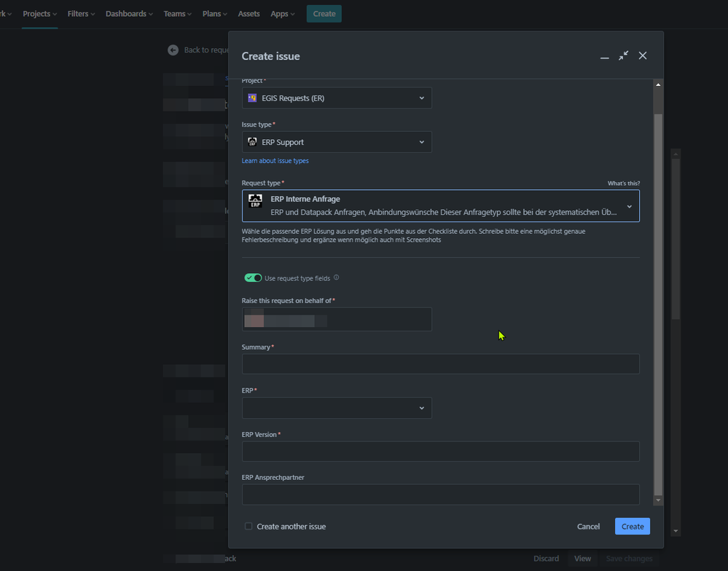The height and width of the screenshot is (571, 728).
Task: Click the What's this? link
Action: click(624, 184)
